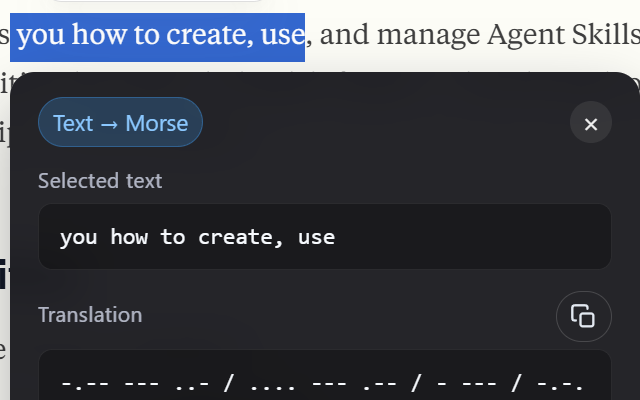Click the word "Morse" in the mode pill
This screenshot has width=640, height=400.
156,123
